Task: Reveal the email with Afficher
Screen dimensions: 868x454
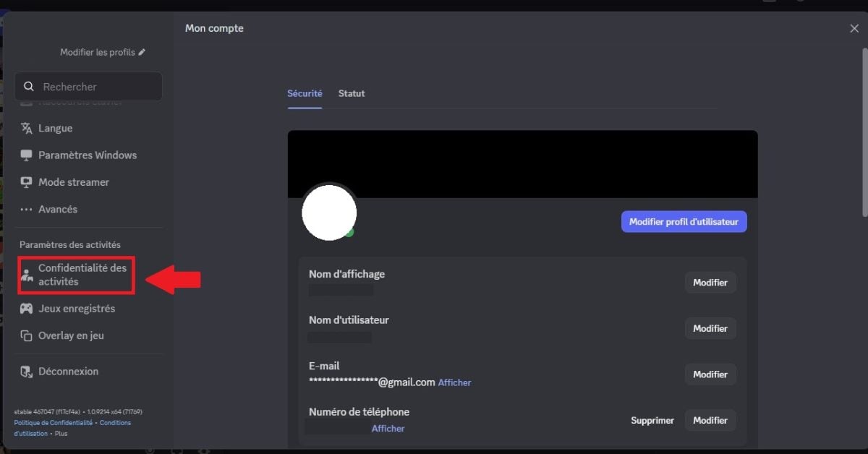Action: click(x=454, y=382)
